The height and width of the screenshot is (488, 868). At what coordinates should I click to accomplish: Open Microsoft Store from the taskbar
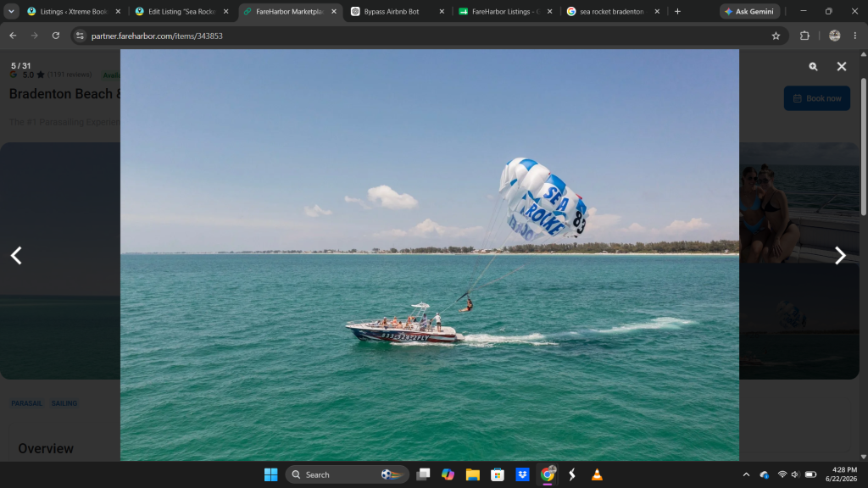point(498,474)
